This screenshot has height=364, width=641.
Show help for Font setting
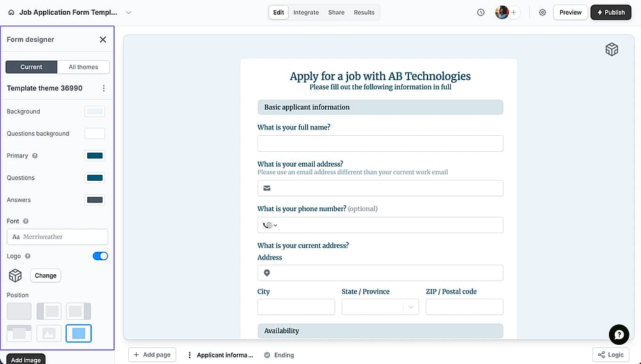[x=26, y=221]
